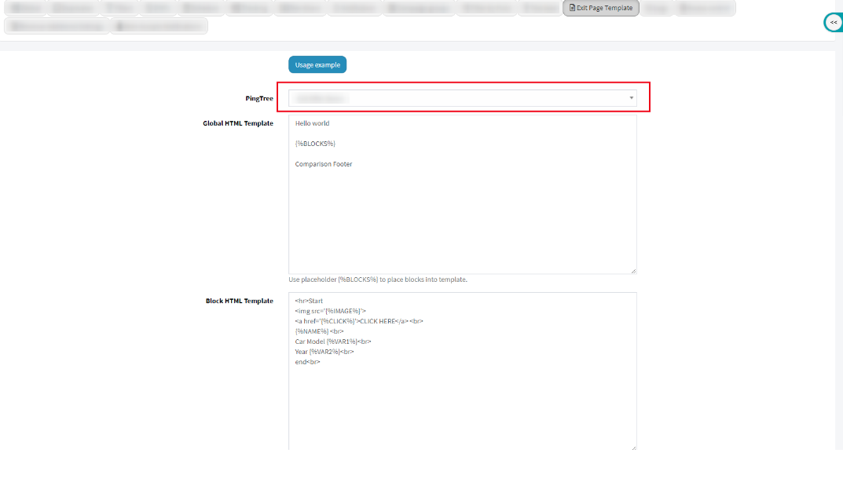Viewport: 843px width, 504px height.
Task: Click the Global HTML Template label
Action: [238, 123]
